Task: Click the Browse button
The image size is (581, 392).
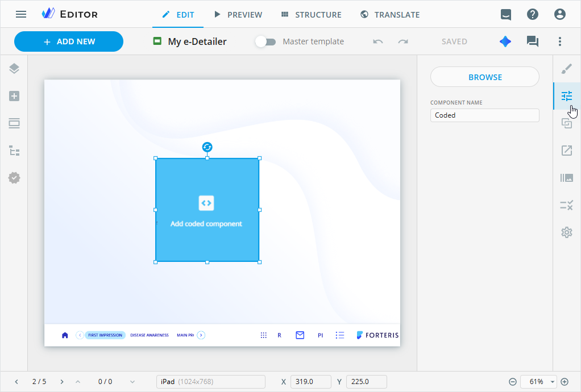Action: (484, 77)
